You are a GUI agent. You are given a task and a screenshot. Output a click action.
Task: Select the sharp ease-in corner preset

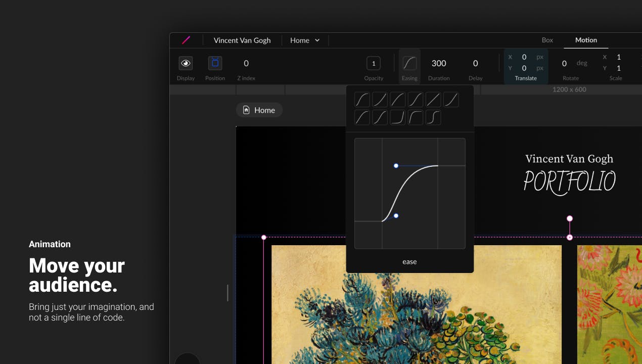tap(397, 118)
